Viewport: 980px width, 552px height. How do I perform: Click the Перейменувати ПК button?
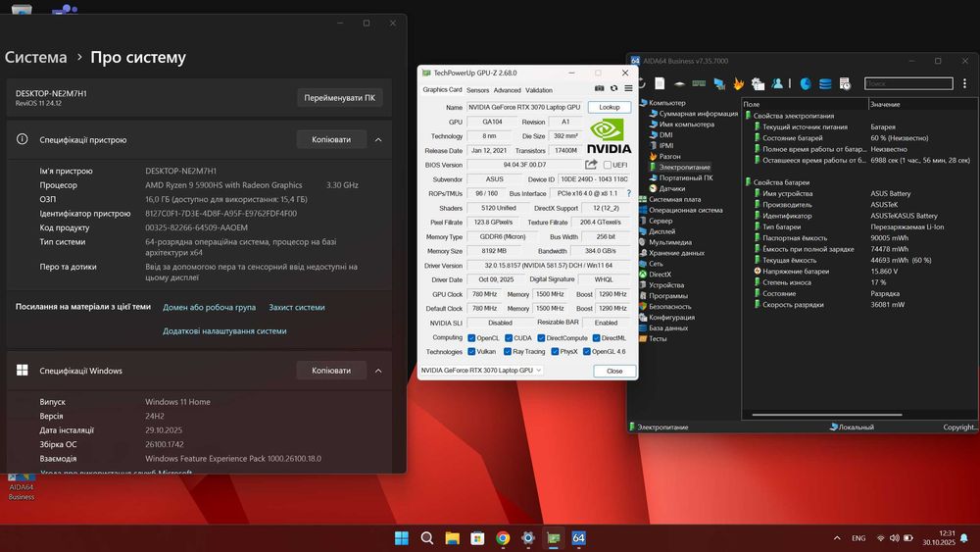pyautogui.click(x=339, y=97)
